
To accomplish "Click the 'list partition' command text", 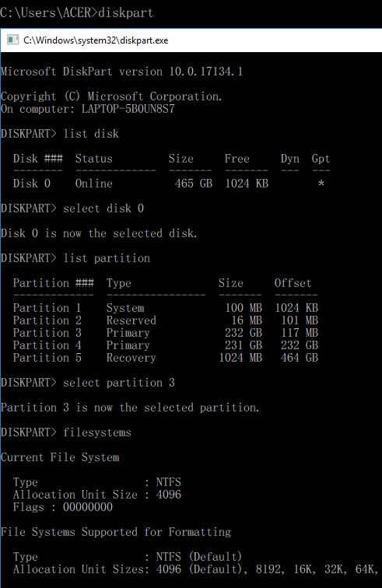I will [107, 258].
